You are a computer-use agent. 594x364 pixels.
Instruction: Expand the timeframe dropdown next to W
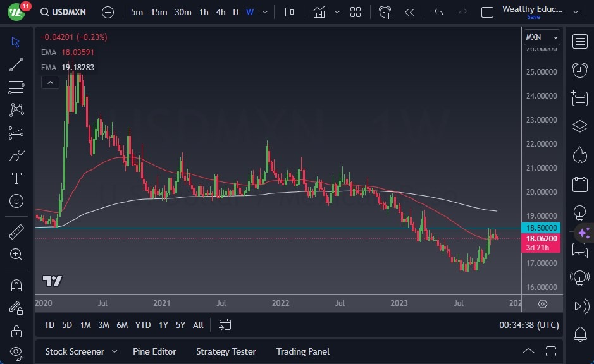tap(264, 11)
